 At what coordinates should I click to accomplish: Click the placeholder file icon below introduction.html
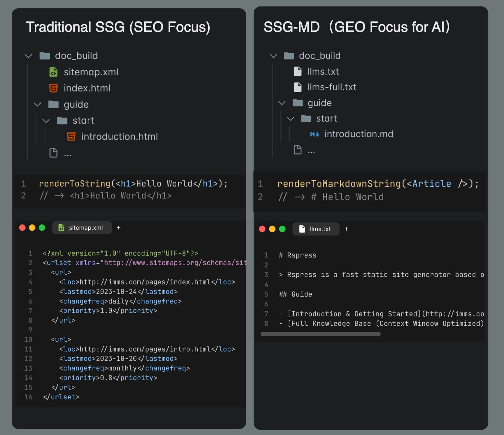pyautogui.click(x=53, y=153)
